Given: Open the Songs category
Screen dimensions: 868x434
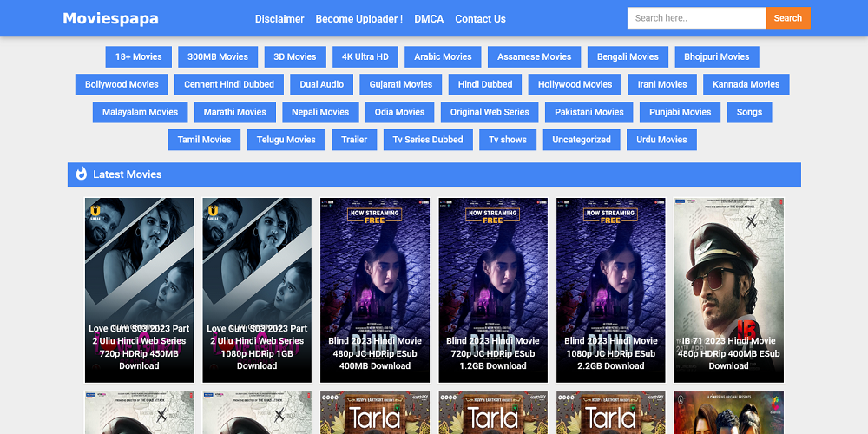Looking at the screenshot, I should [x=750, y=112].
